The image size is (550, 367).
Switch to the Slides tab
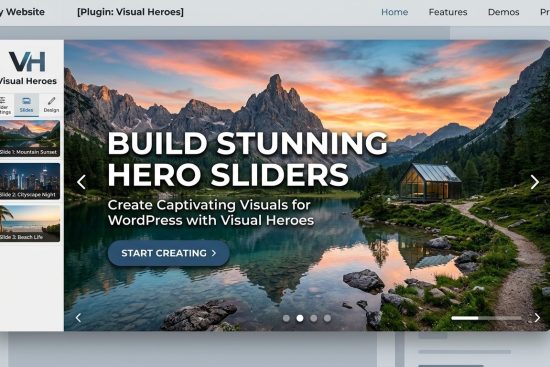click(x=26, y=105)
